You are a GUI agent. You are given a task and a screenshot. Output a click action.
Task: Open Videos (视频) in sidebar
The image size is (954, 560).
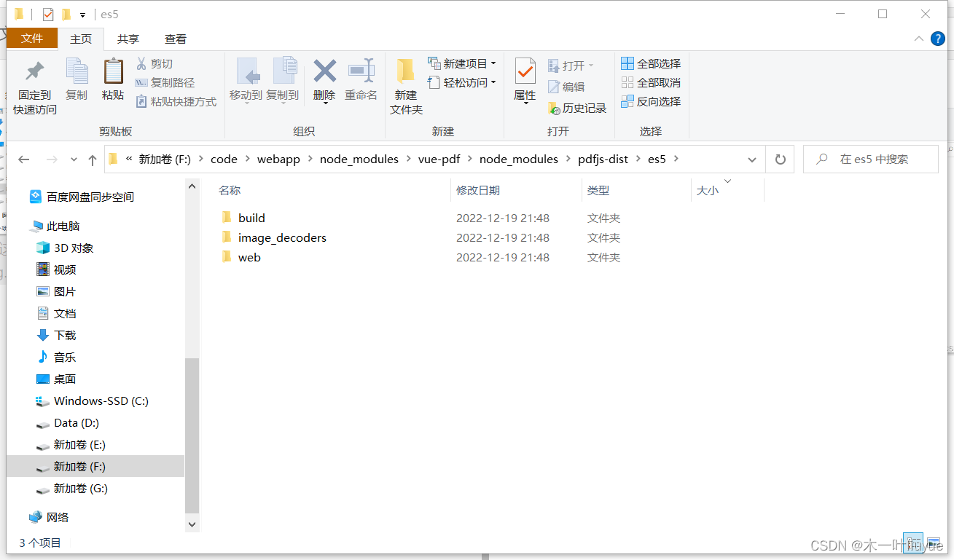[x=65, y=269]
